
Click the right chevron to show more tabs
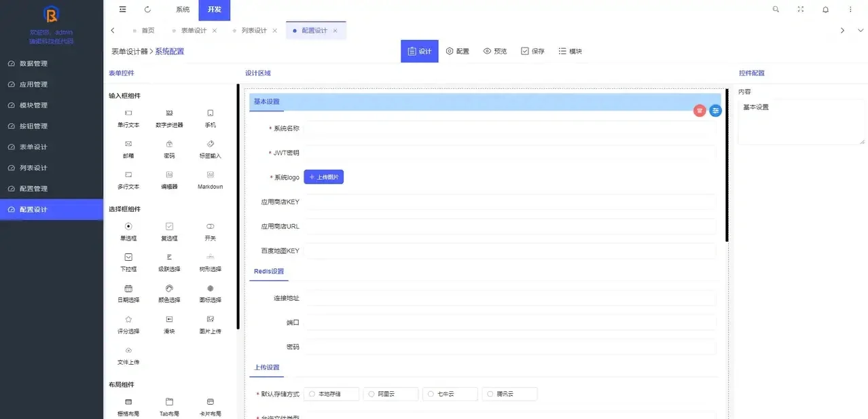[x=842, y=31]
